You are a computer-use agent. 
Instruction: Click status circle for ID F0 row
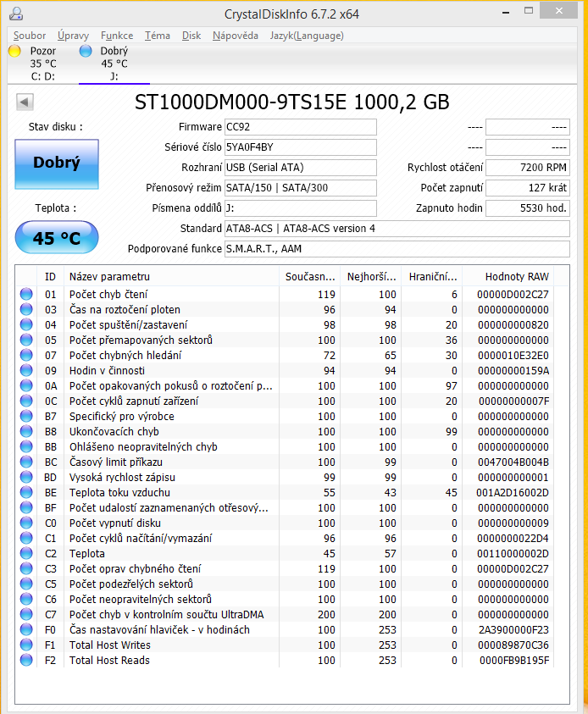tap(26, 630)
